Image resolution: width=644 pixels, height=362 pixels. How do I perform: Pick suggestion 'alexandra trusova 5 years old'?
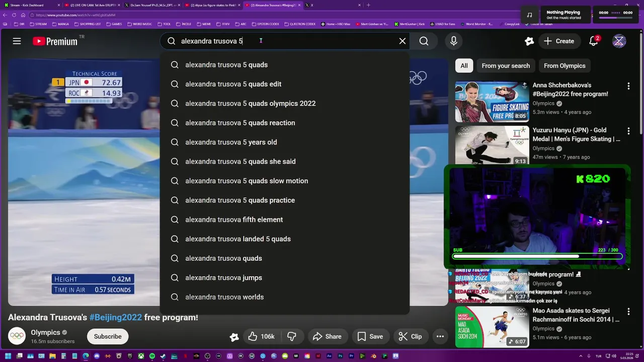pos(285,142)
